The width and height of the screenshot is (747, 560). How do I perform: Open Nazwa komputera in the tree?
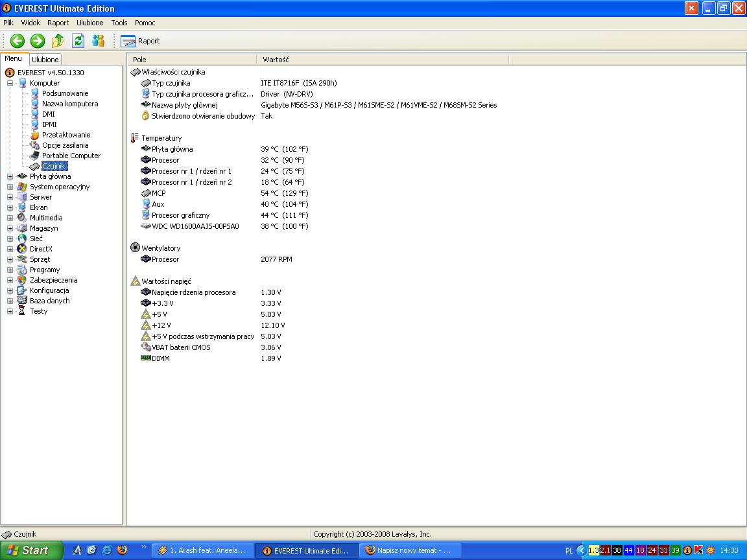coord(70,104)
